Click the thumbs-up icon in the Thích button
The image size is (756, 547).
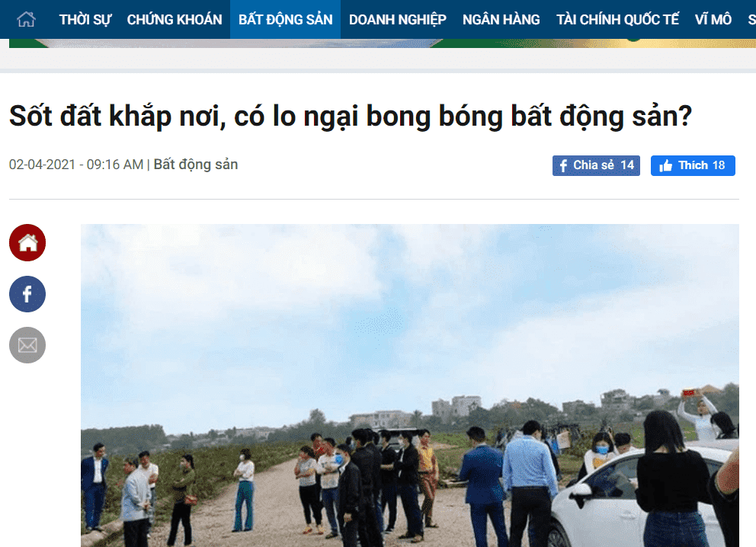coord(666,166)
